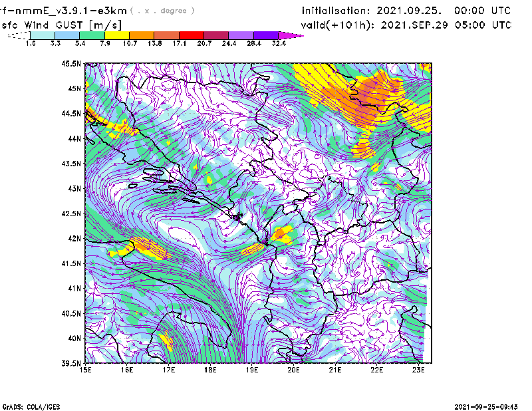This screenshot has height=411, width=532.
Task: Click the '39.5N' latitude label
Action: [72, 363]
